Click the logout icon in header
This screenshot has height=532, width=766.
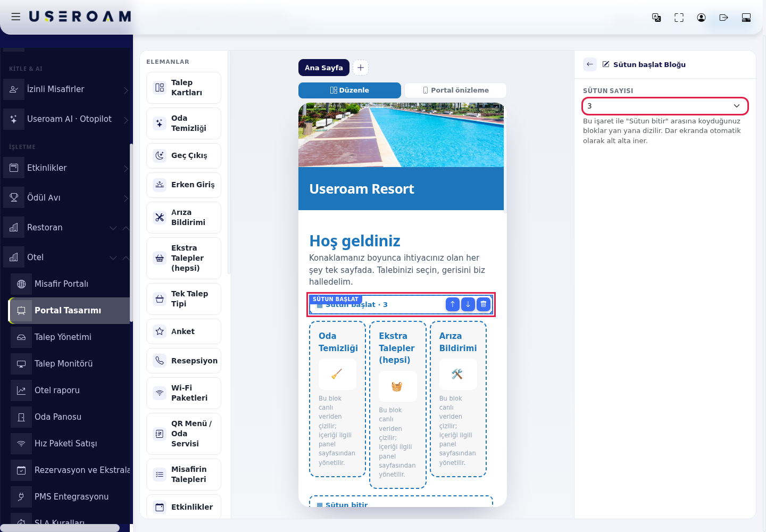[723, 18]
